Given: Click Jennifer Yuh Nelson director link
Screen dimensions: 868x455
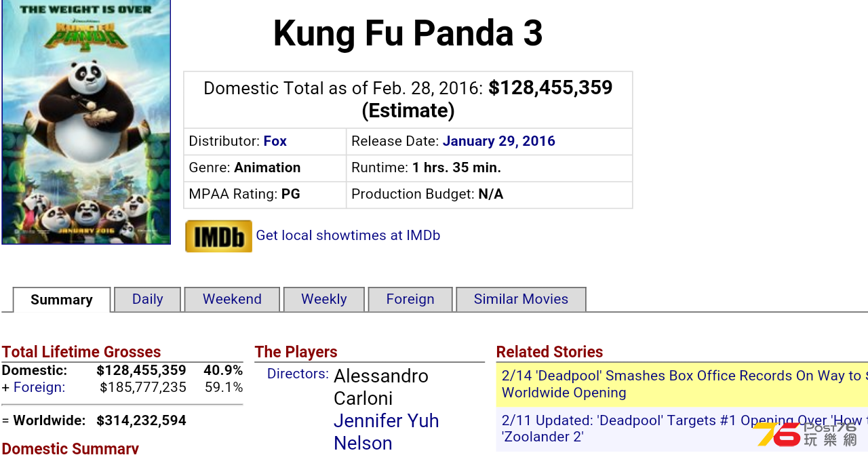Looking at the screenshot, I should [x=387, y=432].
